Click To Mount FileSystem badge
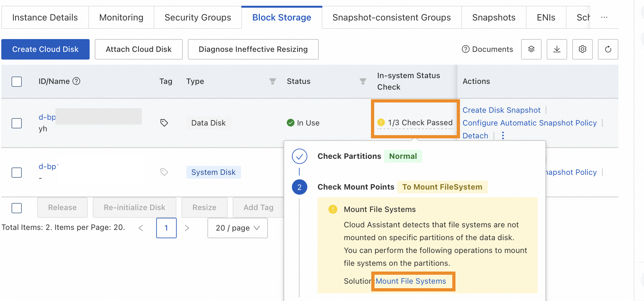This screenshot has width=644, height=301. pyautogui.click(x=442, y=187)
